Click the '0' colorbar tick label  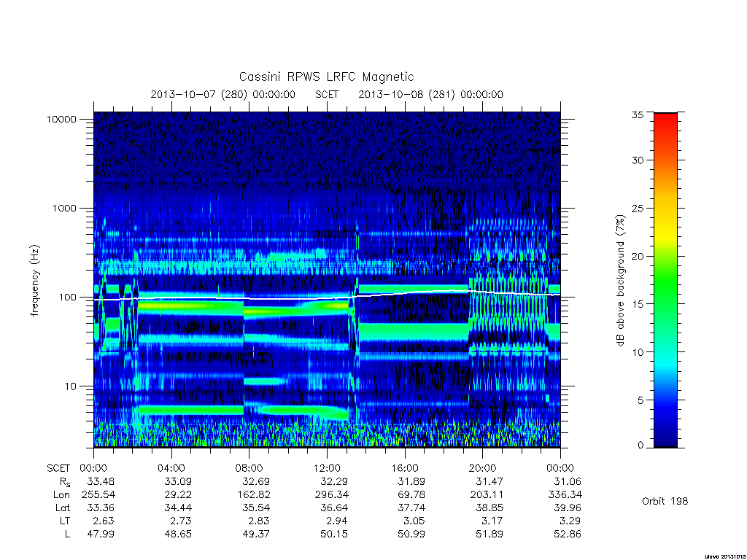click(x=640, y=446)
